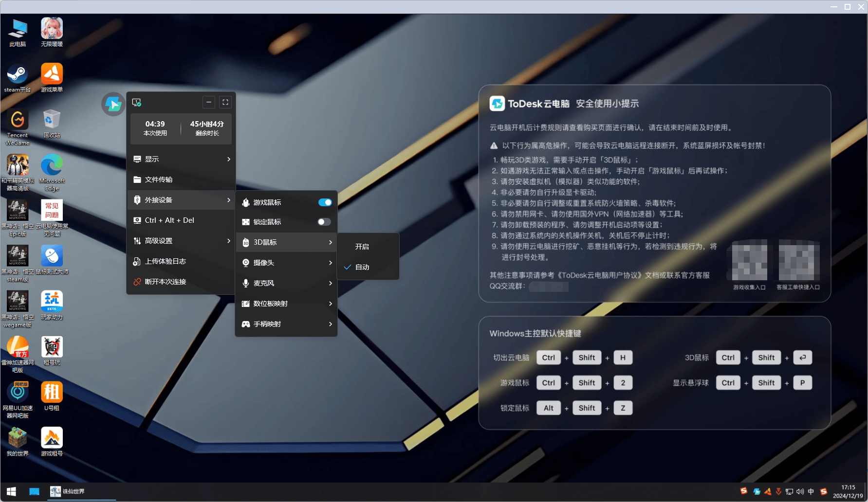Click 上传体验日志 menu entry

tap(181, 261)
